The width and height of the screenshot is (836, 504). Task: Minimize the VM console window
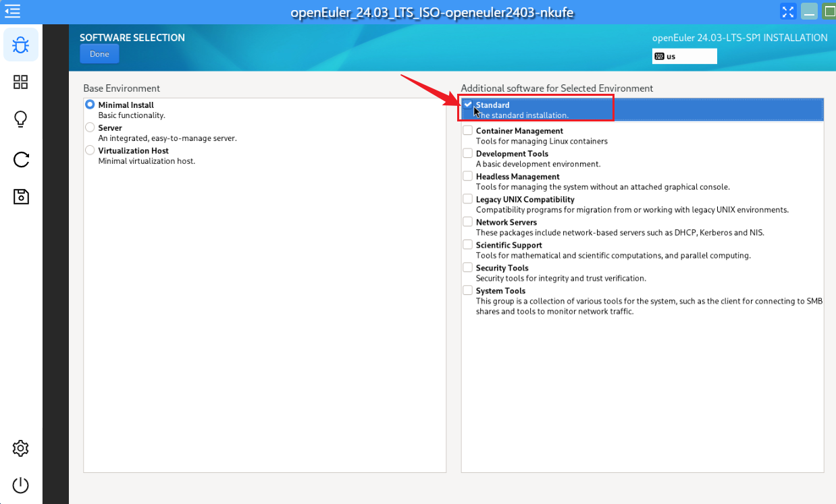809,11
